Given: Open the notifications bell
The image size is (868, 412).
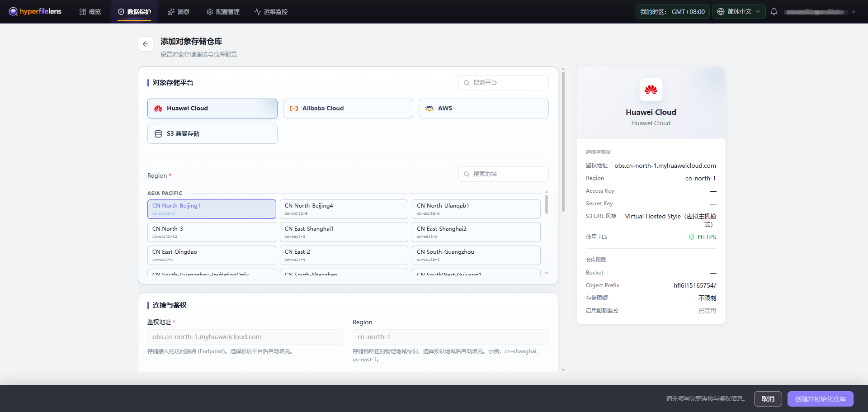Looking at the screenshot, I should pos(774,12).
